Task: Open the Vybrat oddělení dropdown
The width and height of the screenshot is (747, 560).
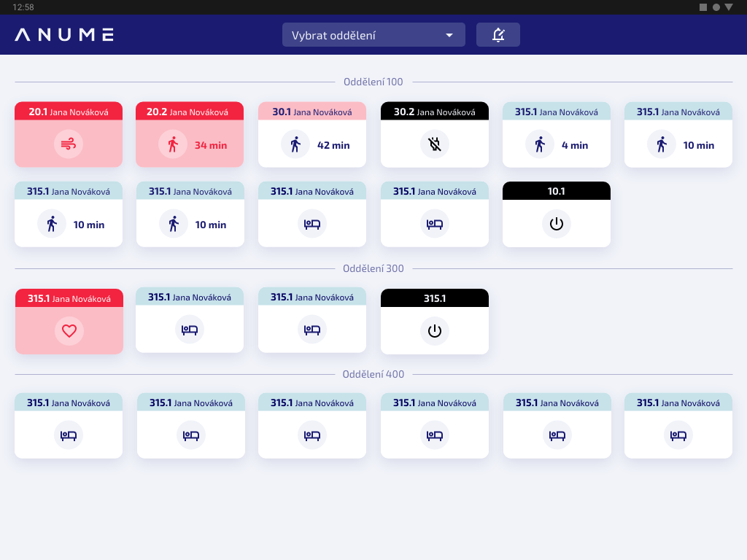Action: [373, 35]
